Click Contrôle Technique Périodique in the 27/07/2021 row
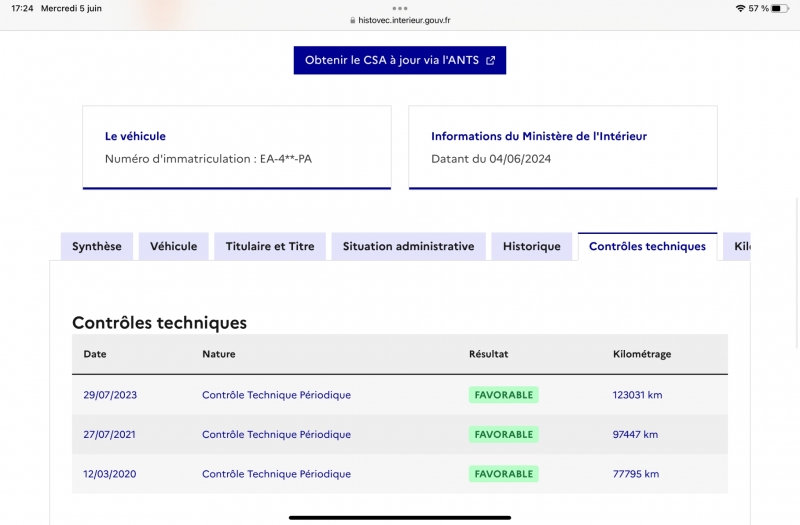800x525 pixels. [x=277, y=434]
